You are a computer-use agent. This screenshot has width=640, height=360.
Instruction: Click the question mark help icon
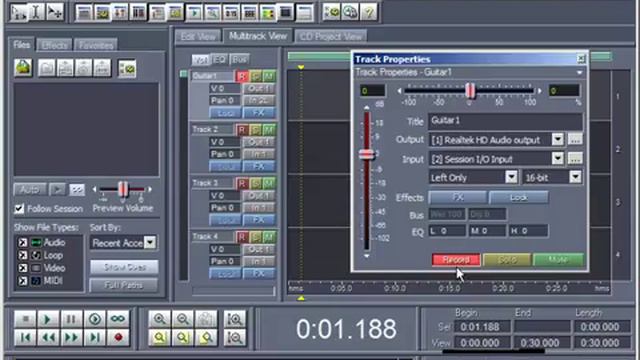369,13
